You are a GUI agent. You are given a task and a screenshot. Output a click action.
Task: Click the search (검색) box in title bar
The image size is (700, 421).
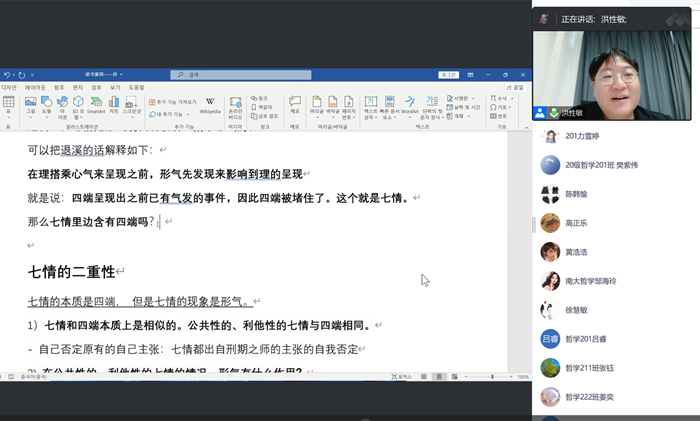241,75
